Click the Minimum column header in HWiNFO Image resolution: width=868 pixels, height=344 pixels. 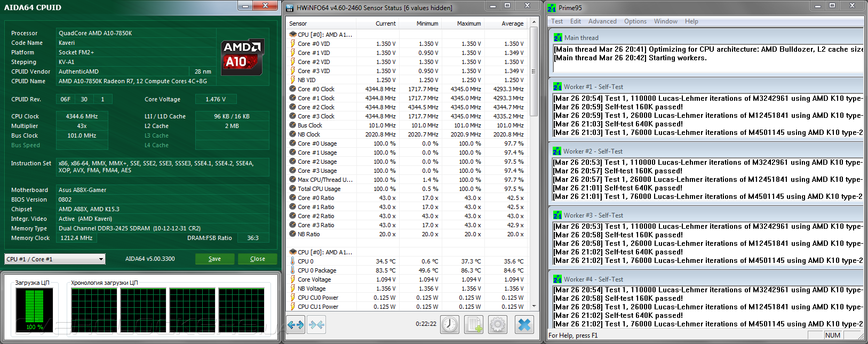click(x=419, y=23)
